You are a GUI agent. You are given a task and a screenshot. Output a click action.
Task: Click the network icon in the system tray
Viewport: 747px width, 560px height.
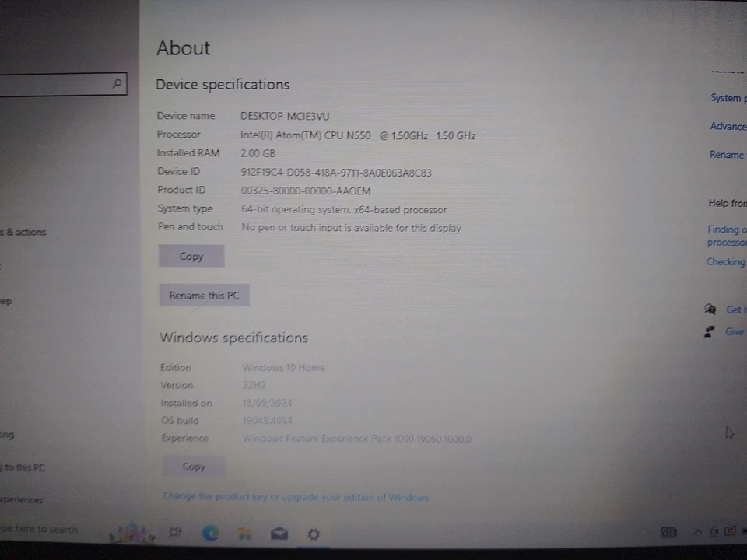729,532
